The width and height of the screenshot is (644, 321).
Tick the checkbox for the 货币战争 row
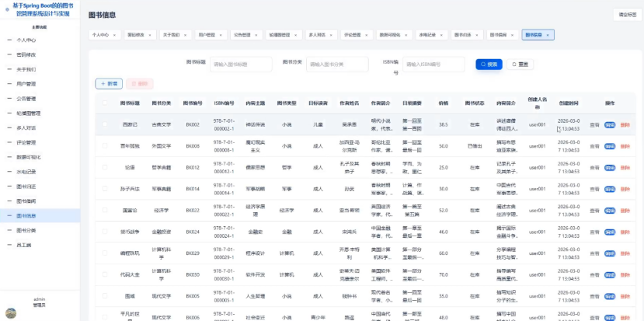click(105, 232)
